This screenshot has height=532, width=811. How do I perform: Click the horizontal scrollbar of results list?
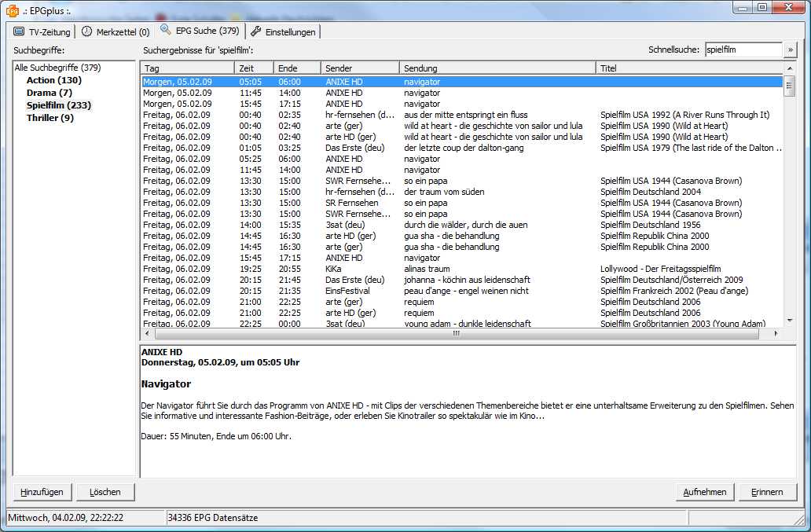coord(455,333)
